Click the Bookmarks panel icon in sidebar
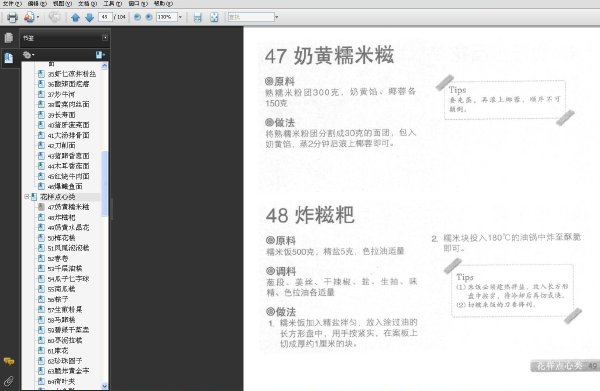The image size is (600, 391). tap(8, 58)
